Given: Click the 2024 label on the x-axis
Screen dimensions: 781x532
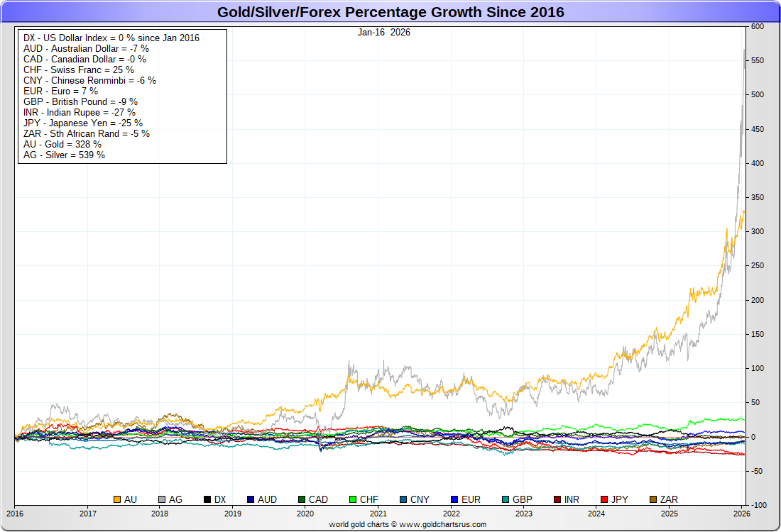Looking at the screenshot, I should pyautogui.click(x=596, y=514).
